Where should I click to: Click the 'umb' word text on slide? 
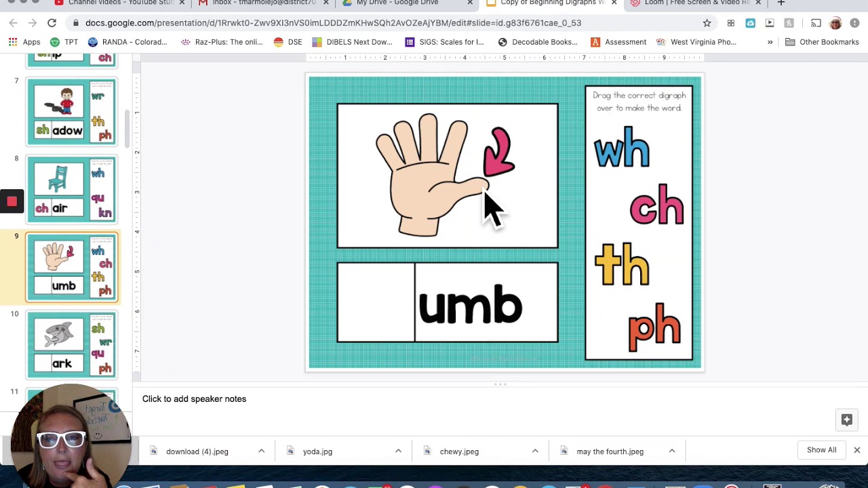470,306
